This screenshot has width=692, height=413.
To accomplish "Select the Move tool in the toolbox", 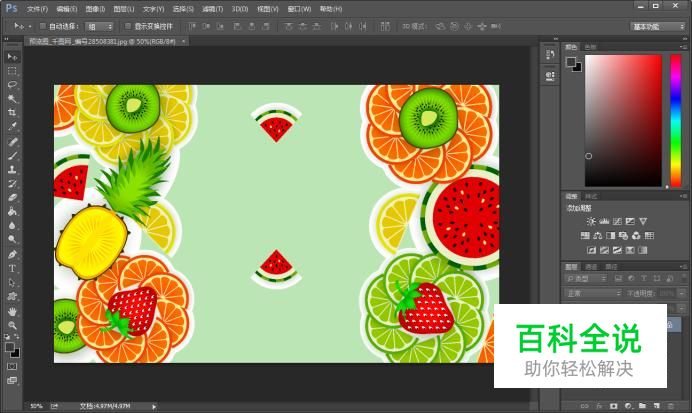I will coord(12,57).
